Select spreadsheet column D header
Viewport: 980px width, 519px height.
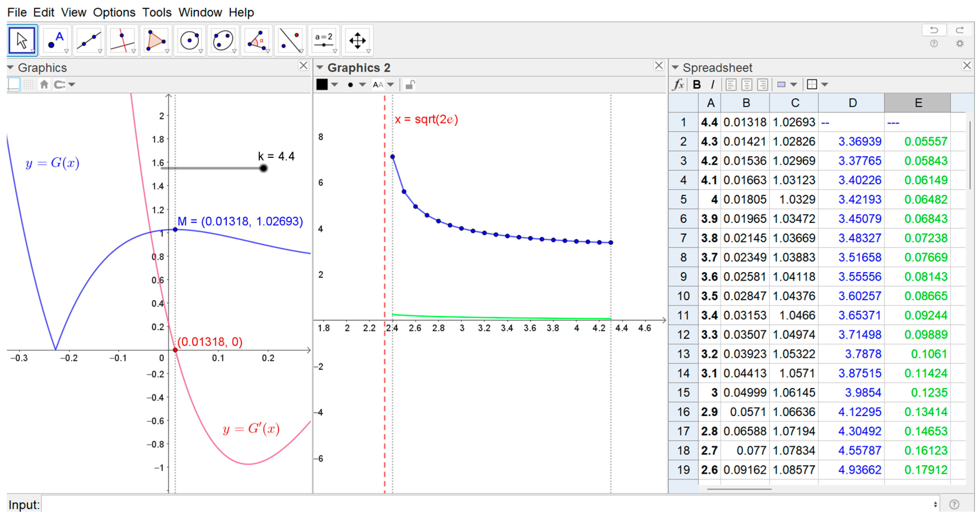(x=851, y=103)
